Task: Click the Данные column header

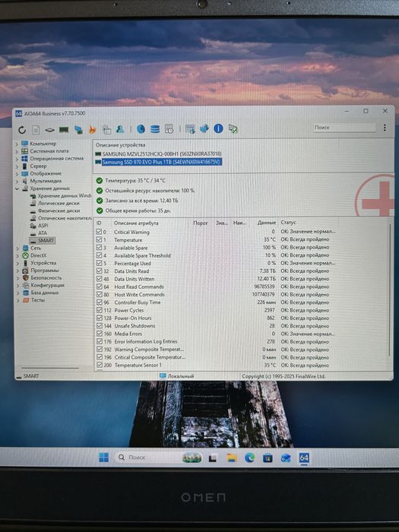Action: click(266, 223)
